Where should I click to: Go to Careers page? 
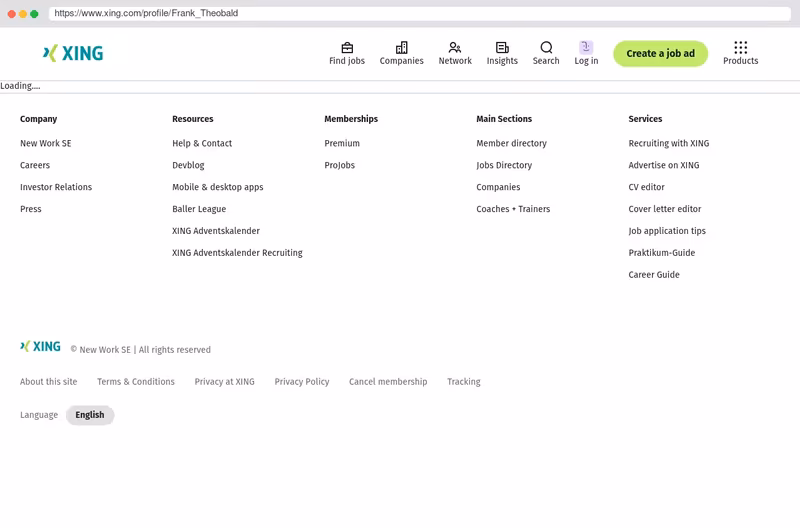pos(35,165)
